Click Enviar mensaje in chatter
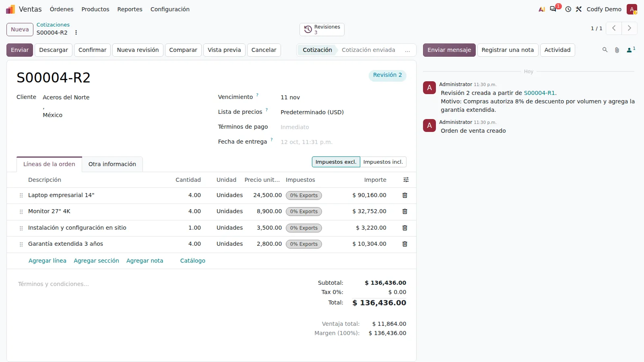 click(449, 50)
